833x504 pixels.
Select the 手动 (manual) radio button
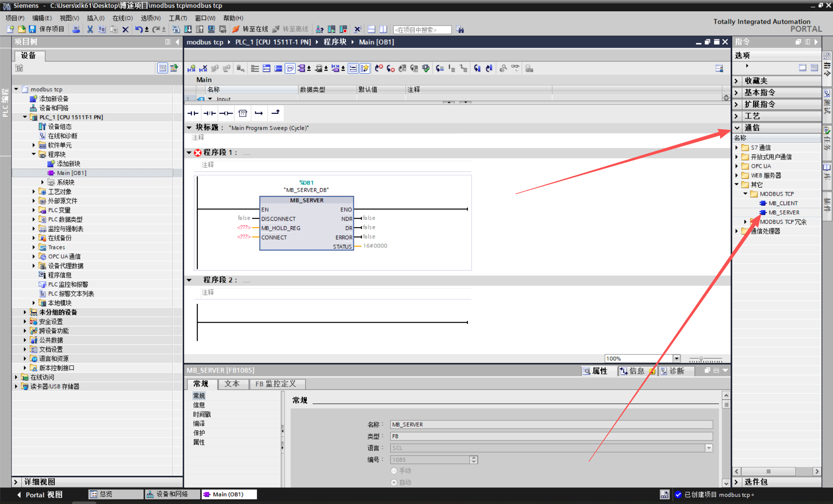[x=394, y=470]
